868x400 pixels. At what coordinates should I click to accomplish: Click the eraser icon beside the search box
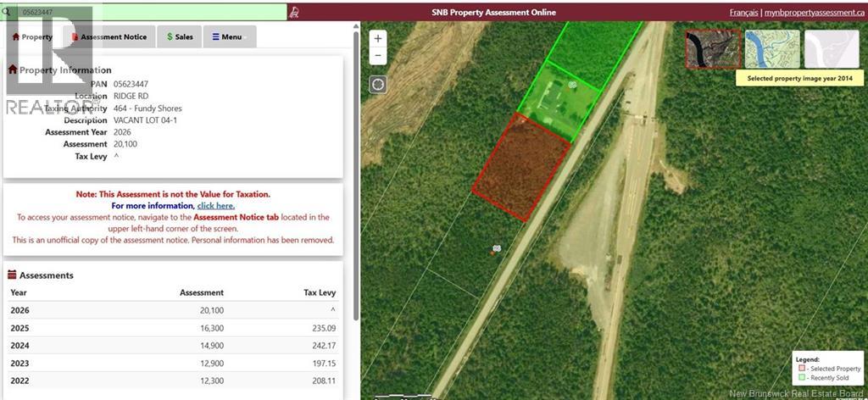pos(295,12)
